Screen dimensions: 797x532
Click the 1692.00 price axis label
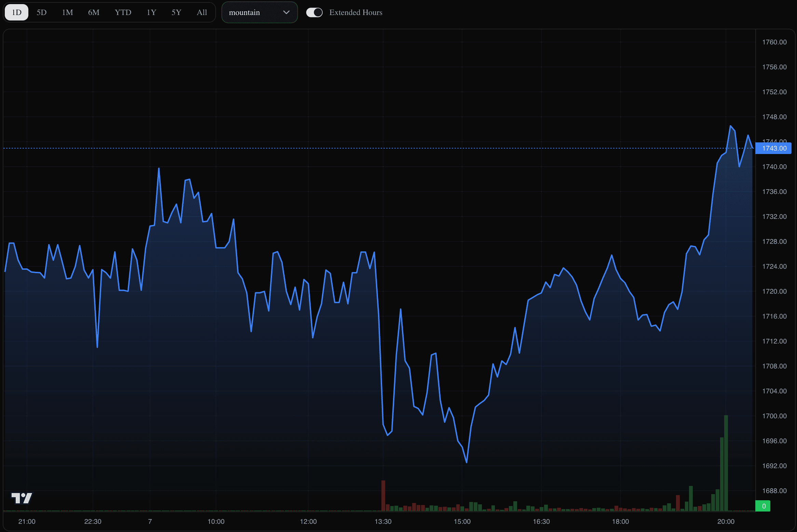774,466
